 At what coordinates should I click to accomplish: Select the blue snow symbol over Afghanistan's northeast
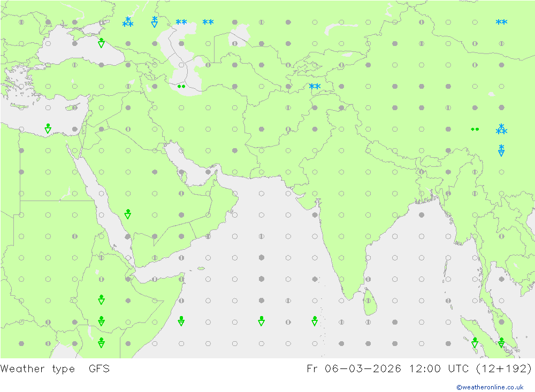point(315,87)
